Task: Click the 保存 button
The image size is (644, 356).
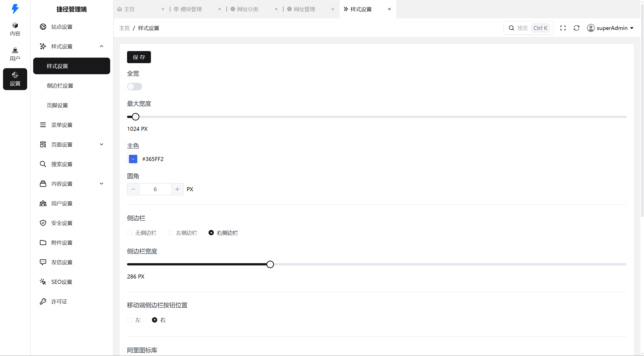Action: [139, 57]
